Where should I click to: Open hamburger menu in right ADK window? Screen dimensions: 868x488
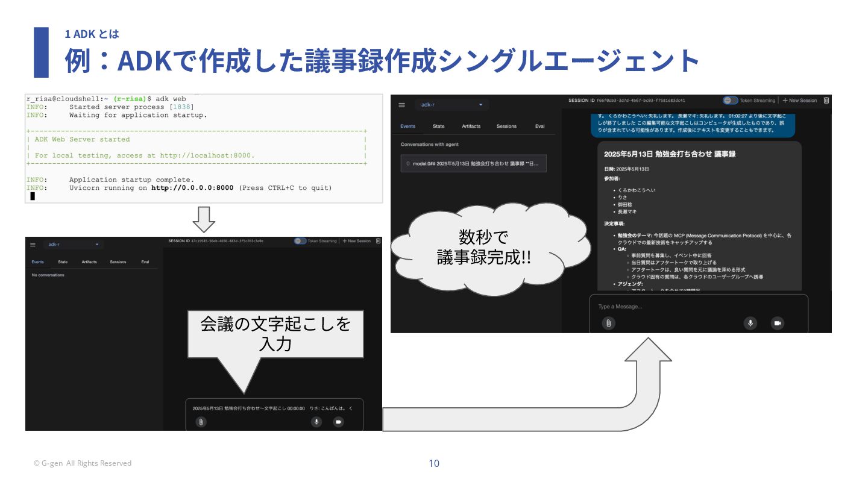402,105
